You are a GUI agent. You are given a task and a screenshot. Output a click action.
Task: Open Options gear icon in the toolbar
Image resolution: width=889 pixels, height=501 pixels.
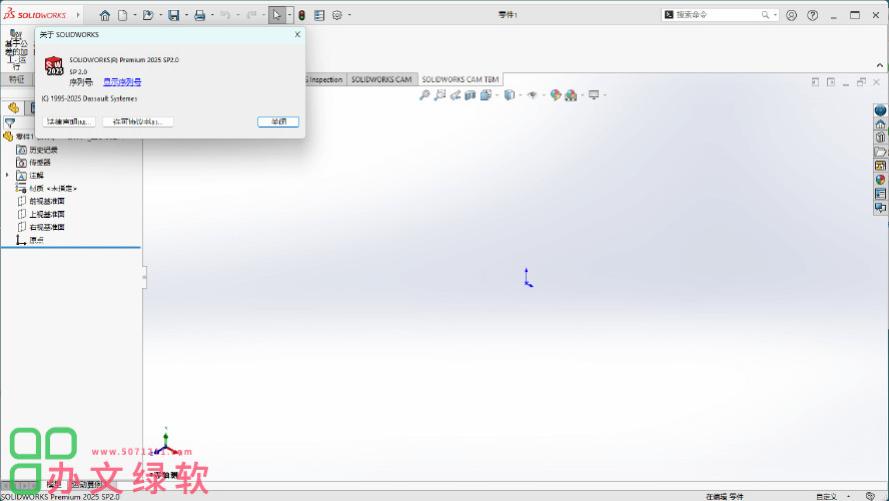(337, 15)
